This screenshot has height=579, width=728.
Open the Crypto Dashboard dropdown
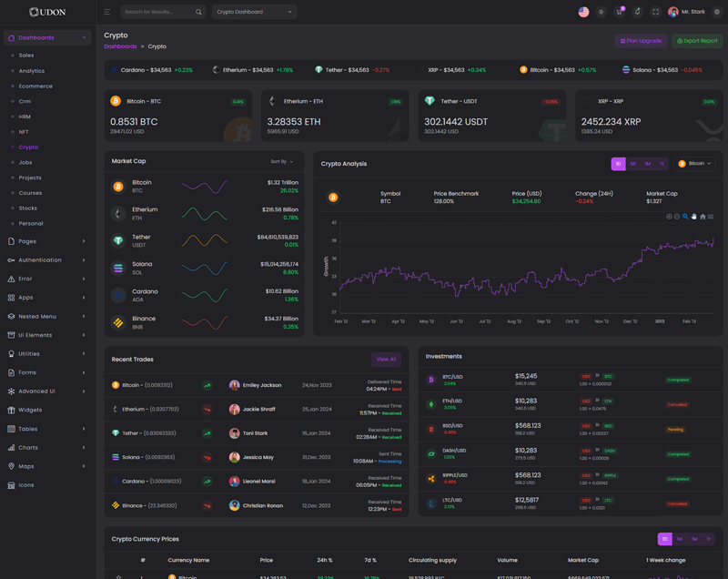pyautogui.click(x=254, y=12)
